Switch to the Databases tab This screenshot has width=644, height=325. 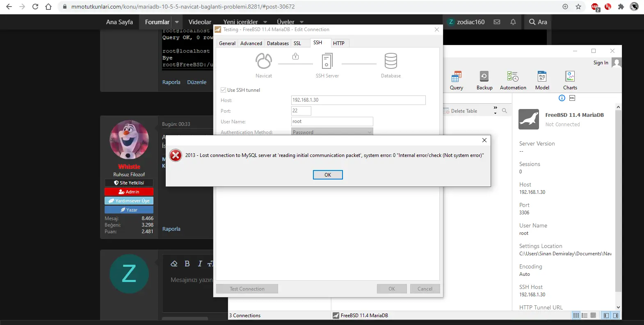pyautogui.click(x=278, y=43)
